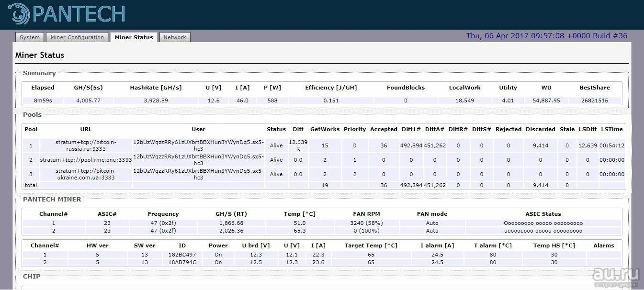Click the temperature value 51.0
Screen dimensions: 644x290
(x=300, y=223)
